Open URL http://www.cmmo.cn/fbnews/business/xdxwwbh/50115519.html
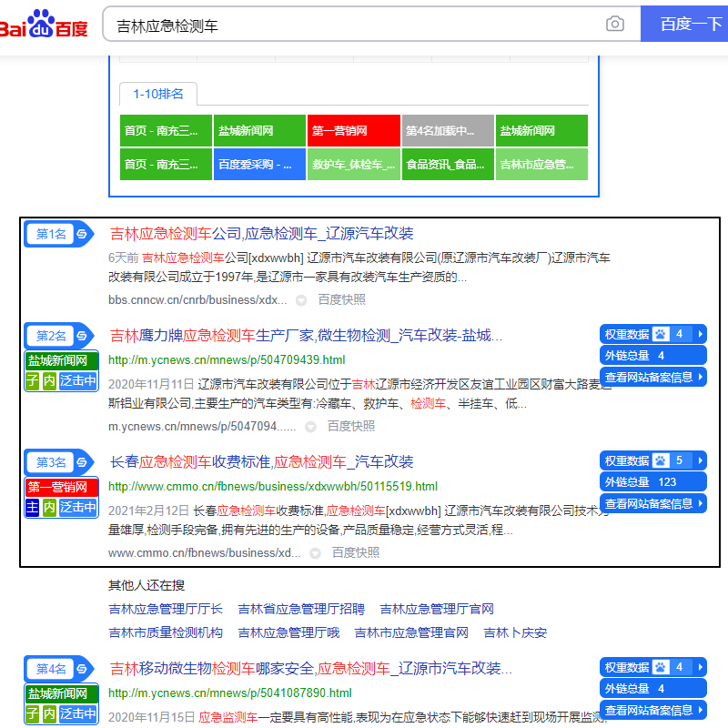Viewport: 728px width, 728px height. (x=273, y=486)
